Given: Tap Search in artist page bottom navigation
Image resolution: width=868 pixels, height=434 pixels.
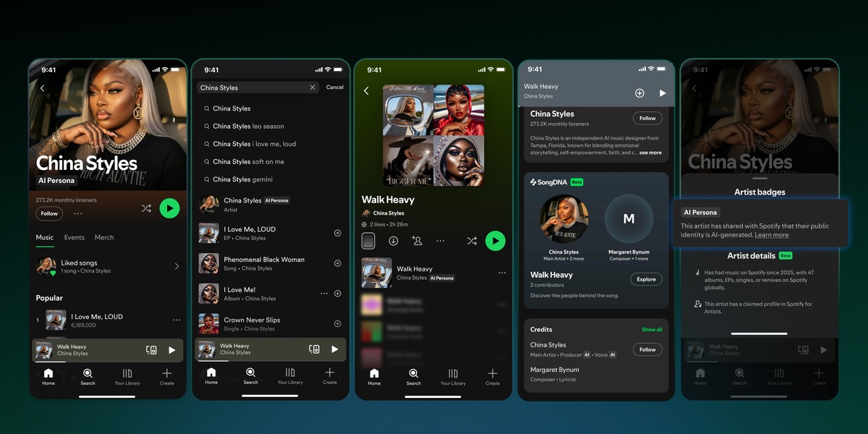Looking at the screenshot, I should point(88,377).
